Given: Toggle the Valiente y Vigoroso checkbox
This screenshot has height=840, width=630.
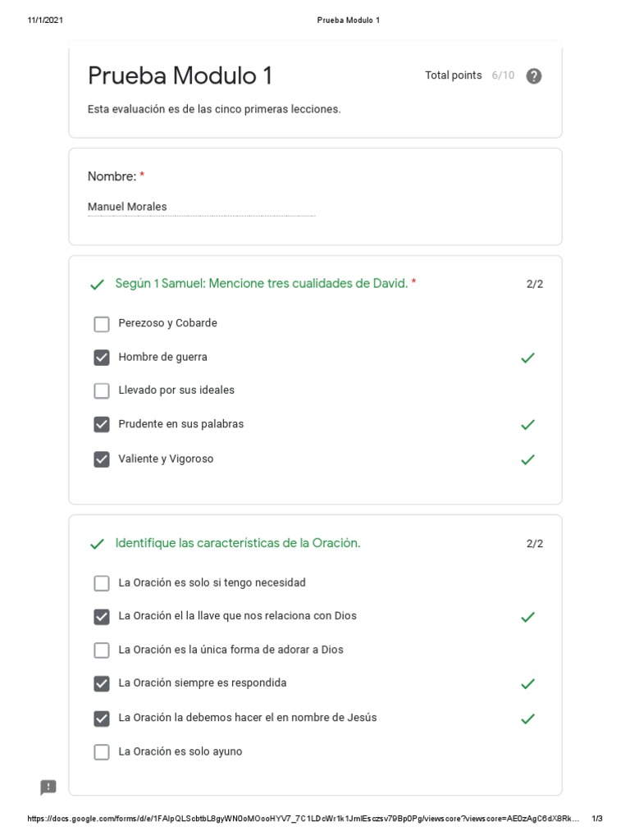Looking at the screenshot, I should tap(102, 459).
